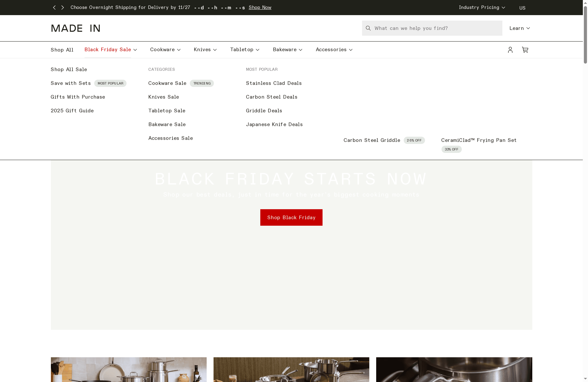The image size is (588, 382).
Task: Open the Learn dropdown
Action: (519, 28)
